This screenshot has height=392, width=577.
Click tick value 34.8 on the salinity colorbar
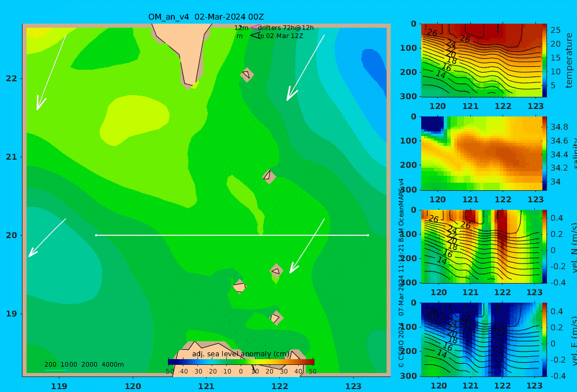point(559,127)
